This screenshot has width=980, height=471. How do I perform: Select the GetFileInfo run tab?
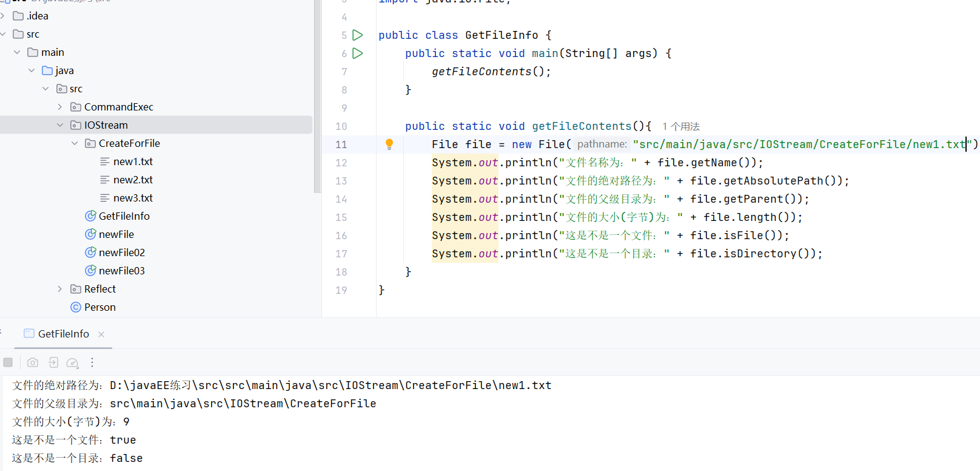63,334
